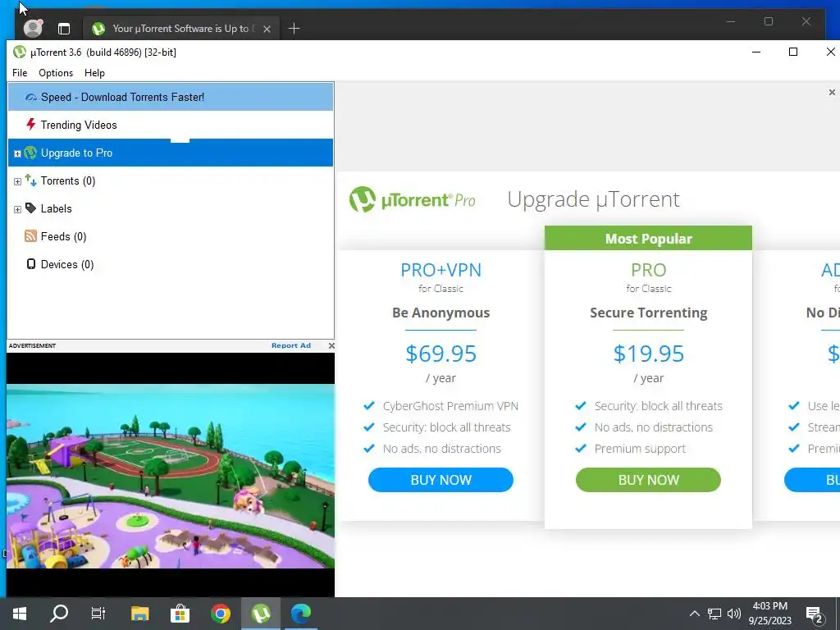Click the browser tab actions icon
Image resolution: width=840 pixels, height=630 pixels.
pos(64,29)
